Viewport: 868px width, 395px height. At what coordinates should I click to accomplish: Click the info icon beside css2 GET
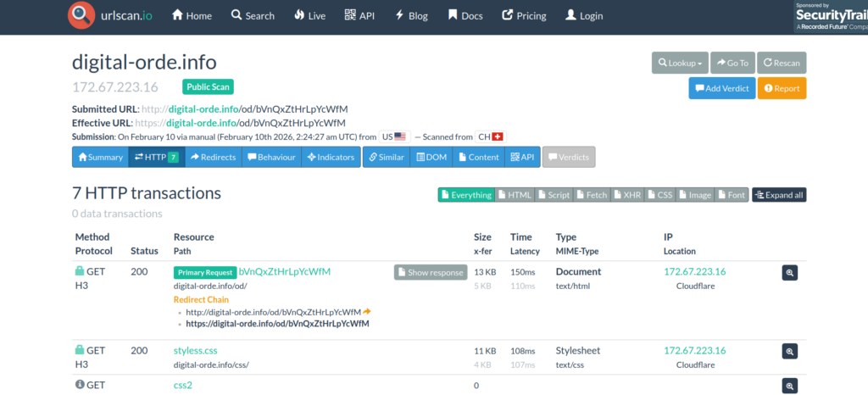click(x=80, y=385)
